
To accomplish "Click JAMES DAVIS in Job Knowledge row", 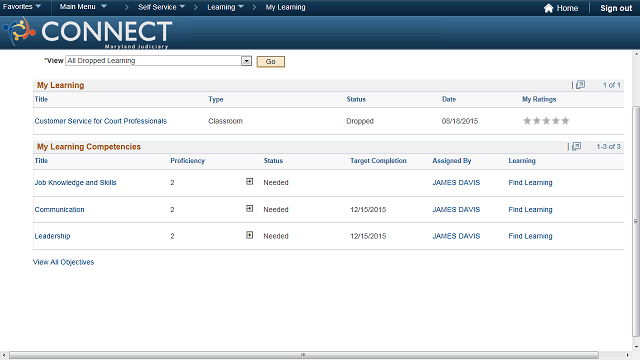I will click(456, 182).
